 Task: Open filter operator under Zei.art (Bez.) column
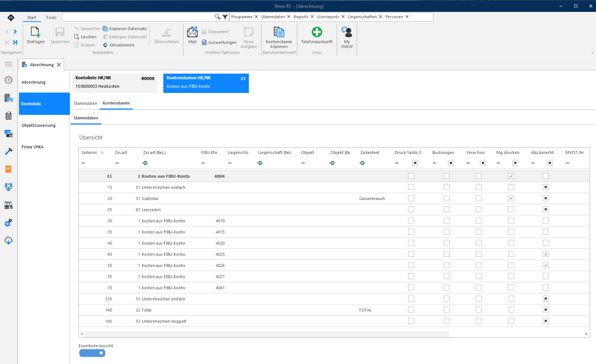coord(145,163)
